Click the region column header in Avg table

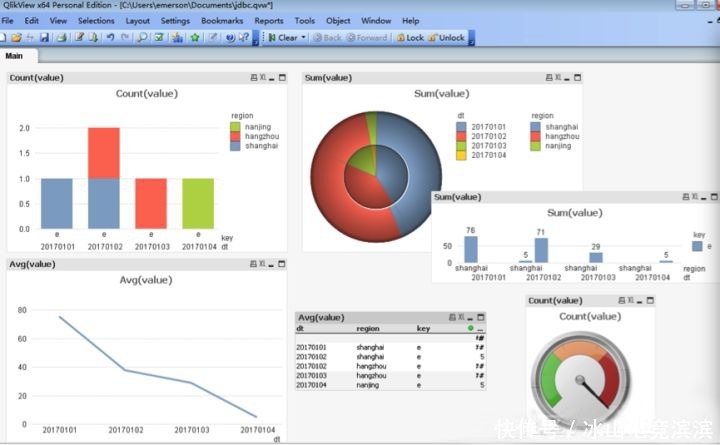point(368,328)
